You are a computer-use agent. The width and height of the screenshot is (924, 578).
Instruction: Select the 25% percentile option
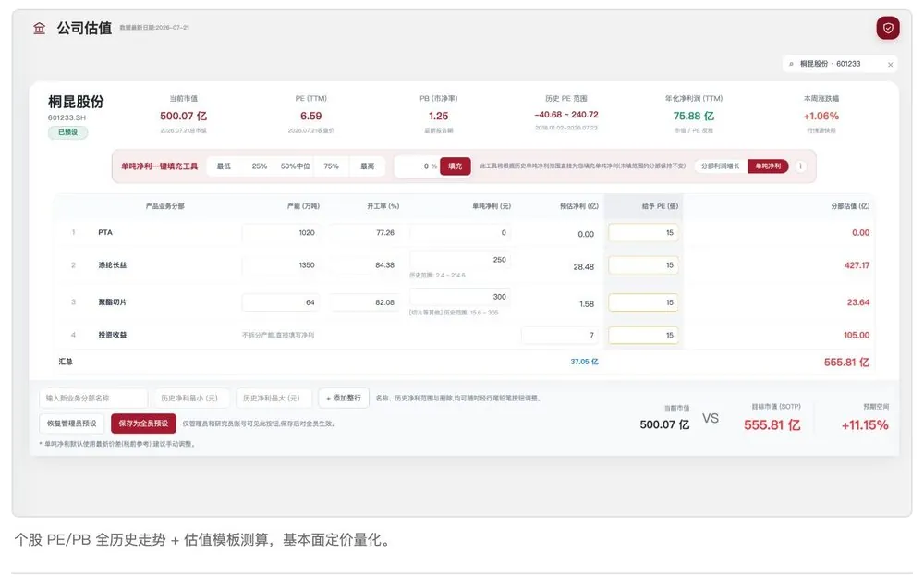260,166
